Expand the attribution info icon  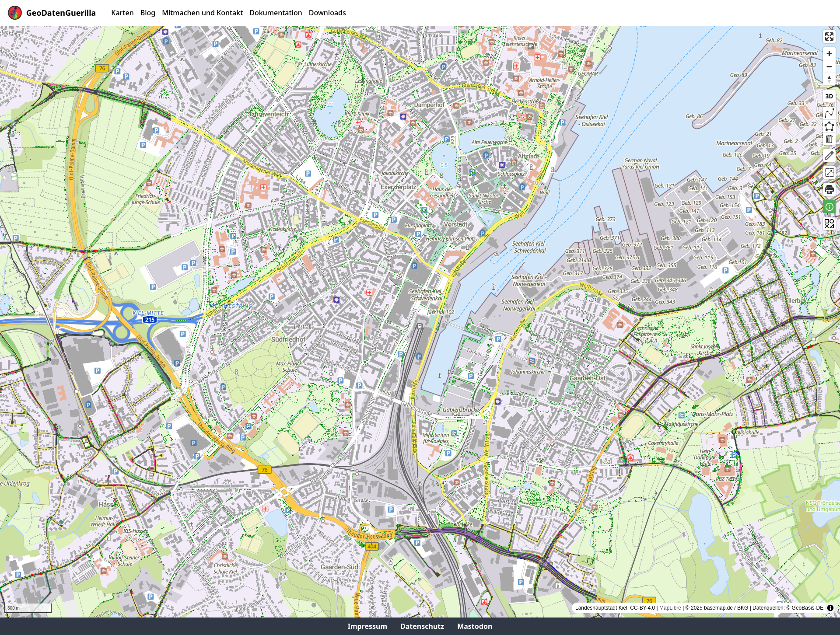pyautogui.click(x=830, y=608)
